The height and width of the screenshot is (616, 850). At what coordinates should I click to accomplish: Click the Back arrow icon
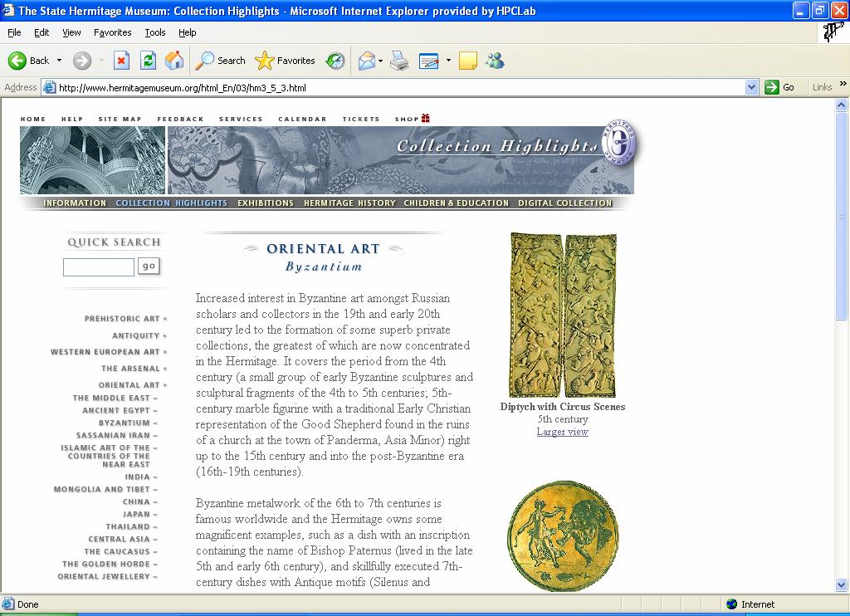(x=17, y=61)
